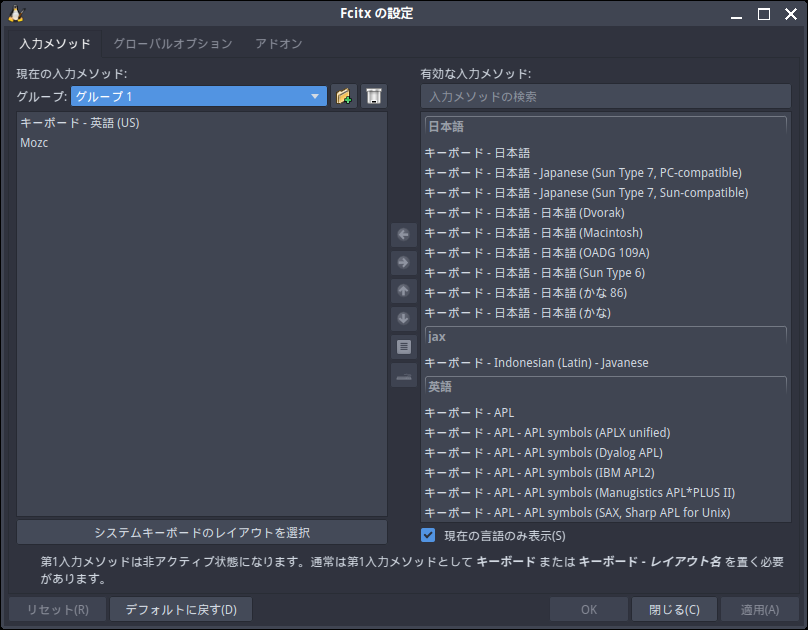Select Japanese (Sun Type 7, Sun-compatible) entry
Viewport: 808px width, 630px height.
coord(605,193)
